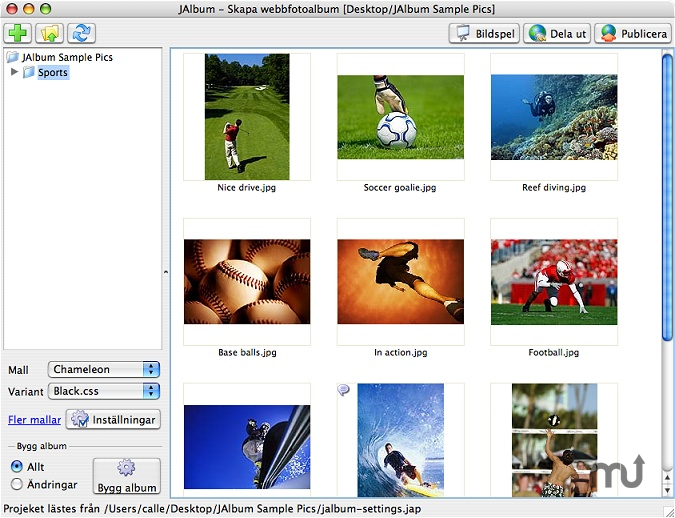Select the beach volleyball thumbnail
Screen dimensions: 675x518
[x=554, y=440]
